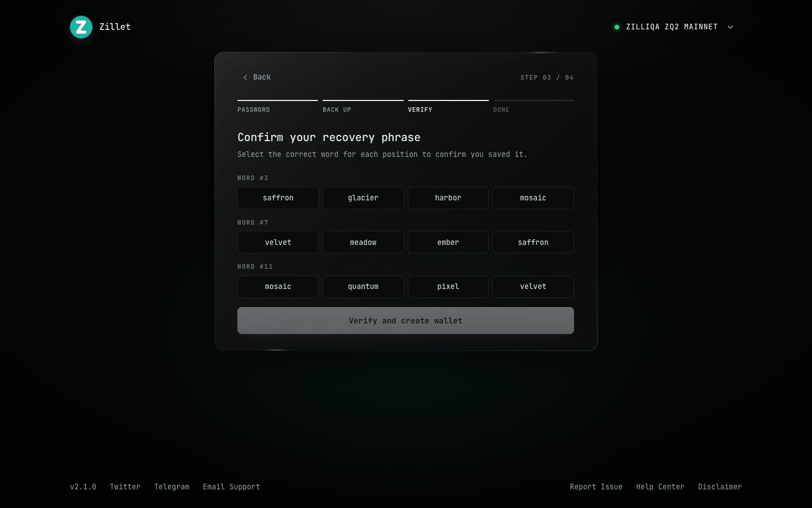The image size is (812, 508).
Task: Go Back to the previous step
Action: pyautogui.click(x=257, y=77)
